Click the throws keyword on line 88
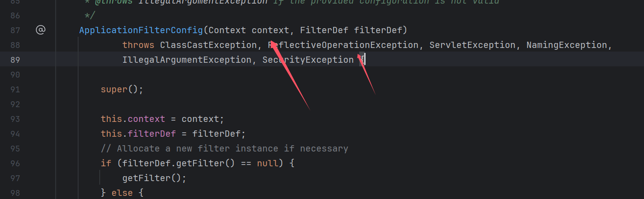Viewport: 644px width, 199px height. [x=138, y=45]
